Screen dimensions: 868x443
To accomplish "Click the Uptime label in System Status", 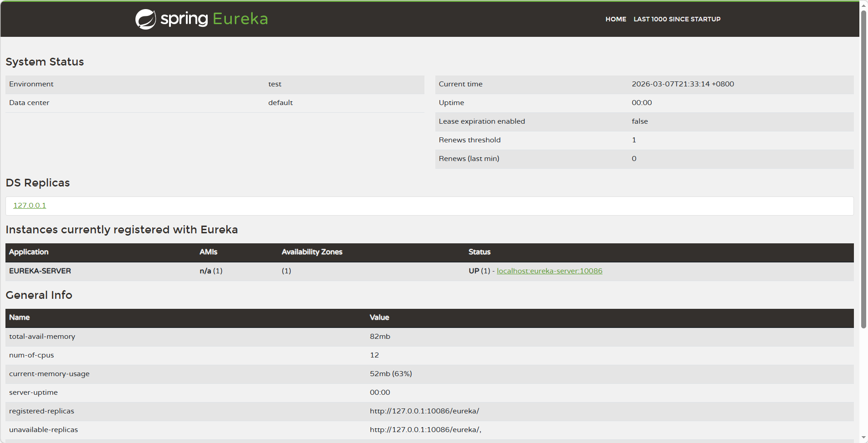I will click(451, 103).
